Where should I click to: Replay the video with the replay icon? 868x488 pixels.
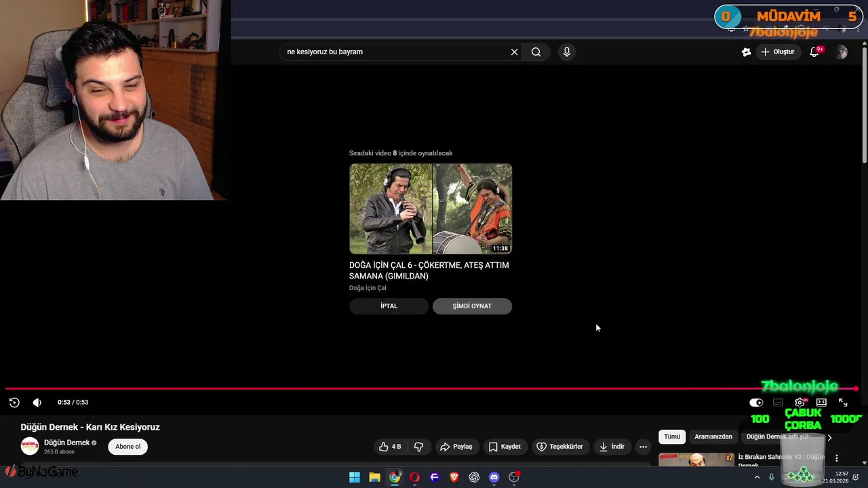(x=14, y=402)
